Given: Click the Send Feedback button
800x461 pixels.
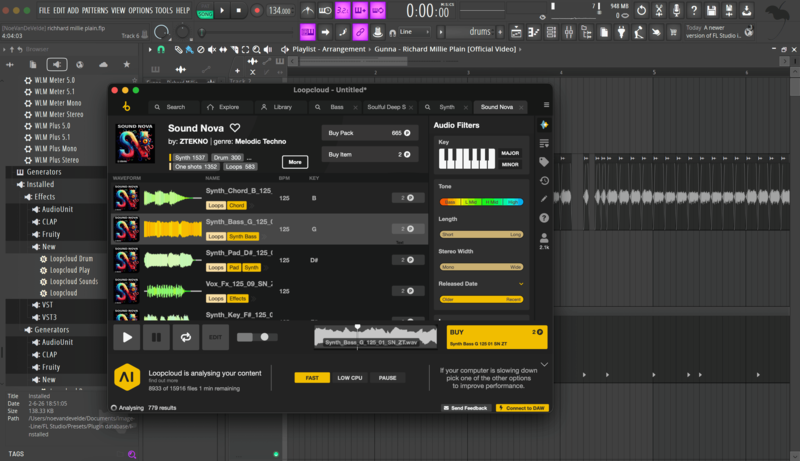Looking at the screenshot, I should 465,408.
